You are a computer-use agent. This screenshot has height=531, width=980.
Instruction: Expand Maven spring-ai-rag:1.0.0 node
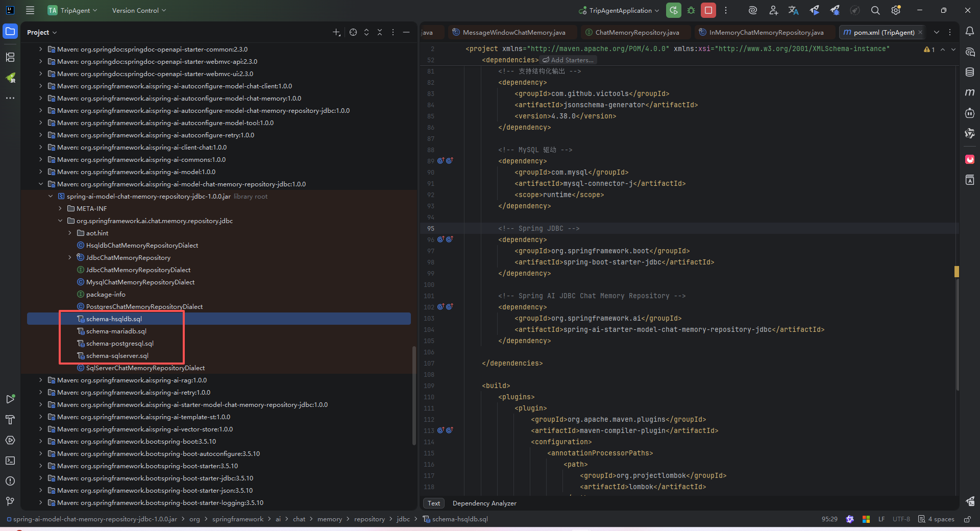pos(41,380)
